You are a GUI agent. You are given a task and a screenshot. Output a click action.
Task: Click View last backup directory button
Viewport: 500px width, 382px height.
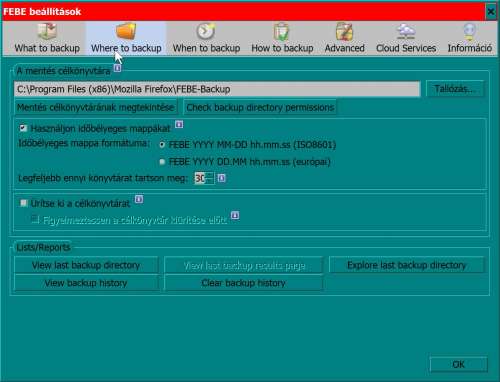click(x=86, y=265)
